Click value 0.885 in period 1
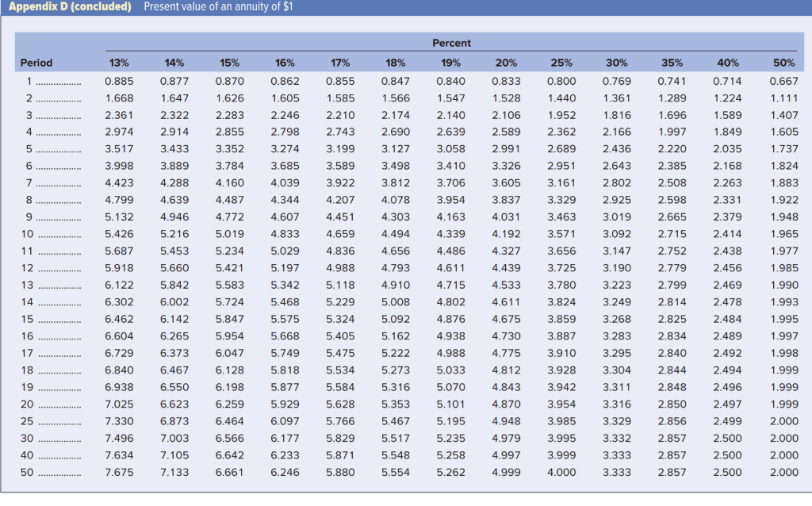Image resolution: width=812 pixels, height=506 pixels. [119, 82]
